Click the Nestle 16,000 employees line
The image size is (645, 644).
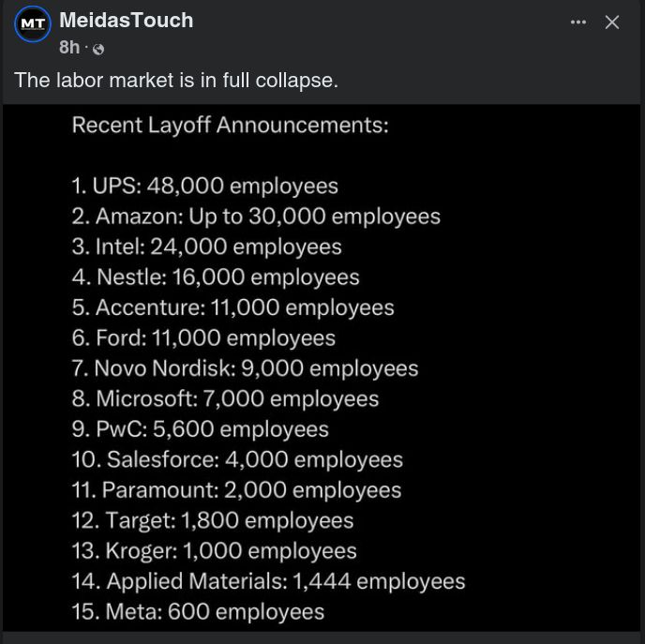[215, 277]
